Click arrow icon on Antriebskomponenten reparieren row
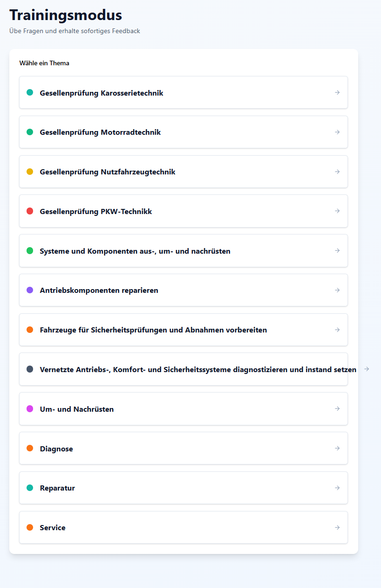Screen dimensions: 381x588 coord(337,290)
